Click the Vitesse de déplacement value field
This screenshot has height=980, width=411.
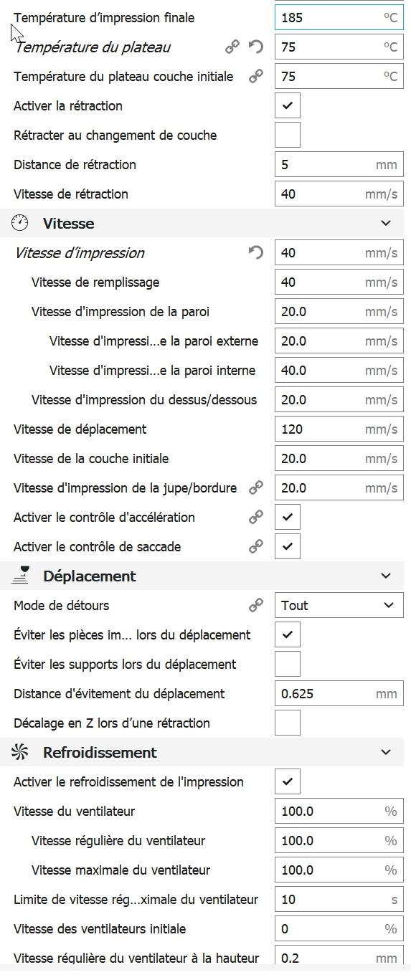point(339,429)
